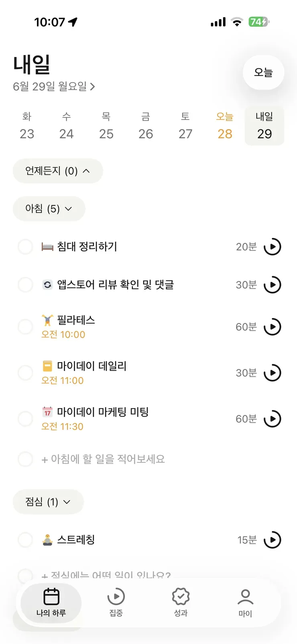This screenshot has width=297, height=644.
Task: Start timer for 스트레칭 task
Action: [272, 540]
